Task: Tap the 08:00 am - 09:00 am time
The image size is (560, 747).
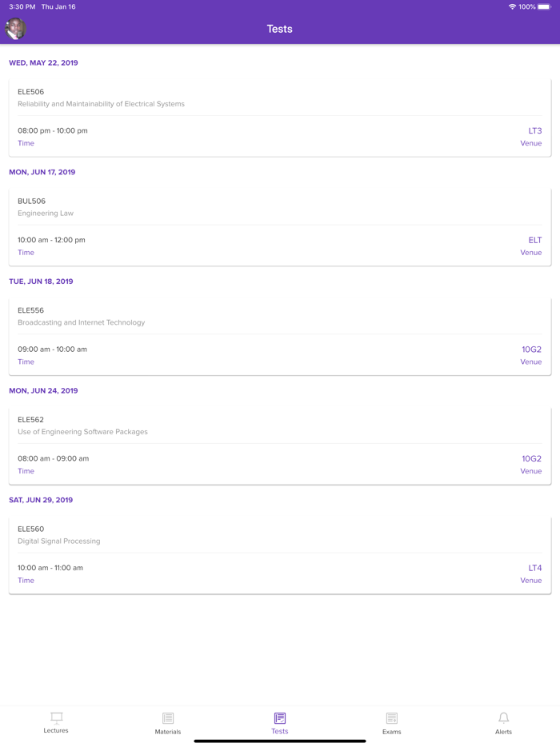Action: point(54,458)
